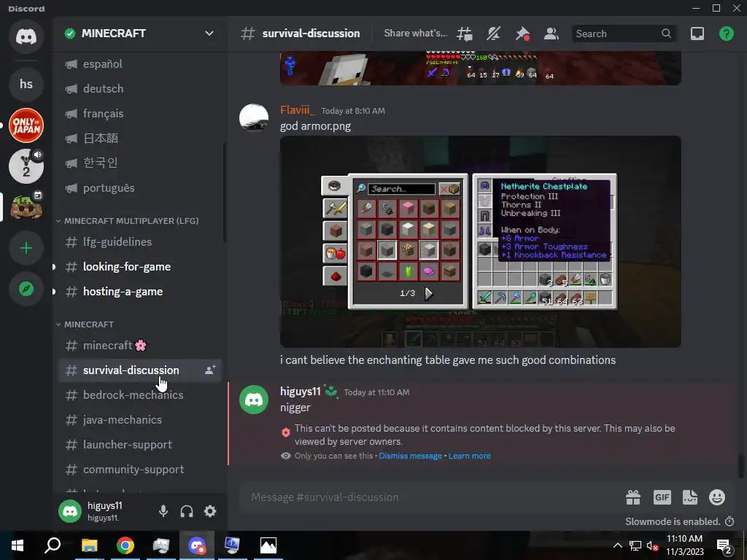
Task: Open Photos app on the taskbar
Action: (x=268, y=545)
